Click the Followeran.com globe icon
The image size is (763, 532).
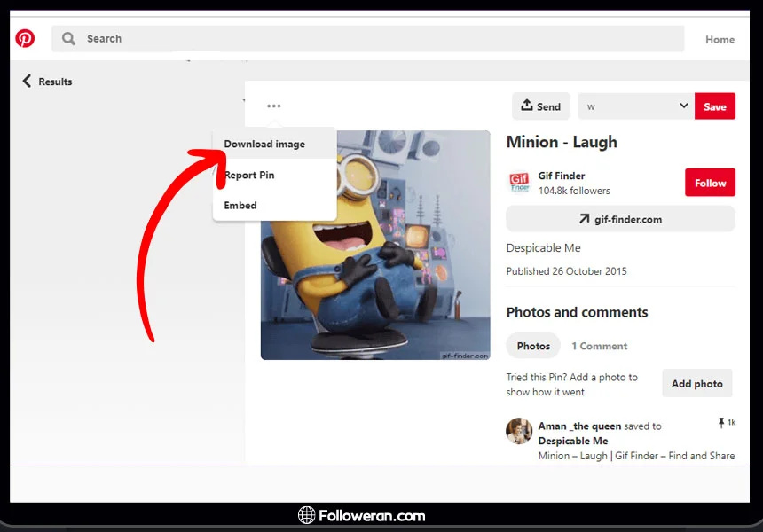[x=307, y=515]
